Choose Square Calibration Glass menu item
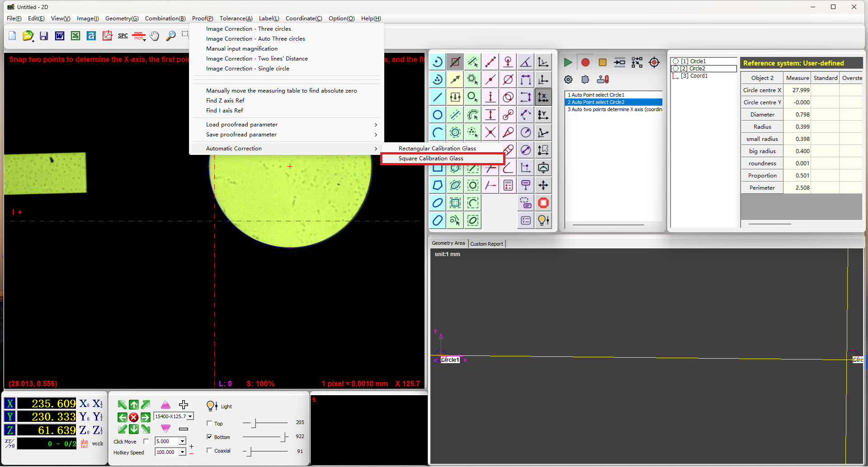868x467 pixels. tap(443, 159)
